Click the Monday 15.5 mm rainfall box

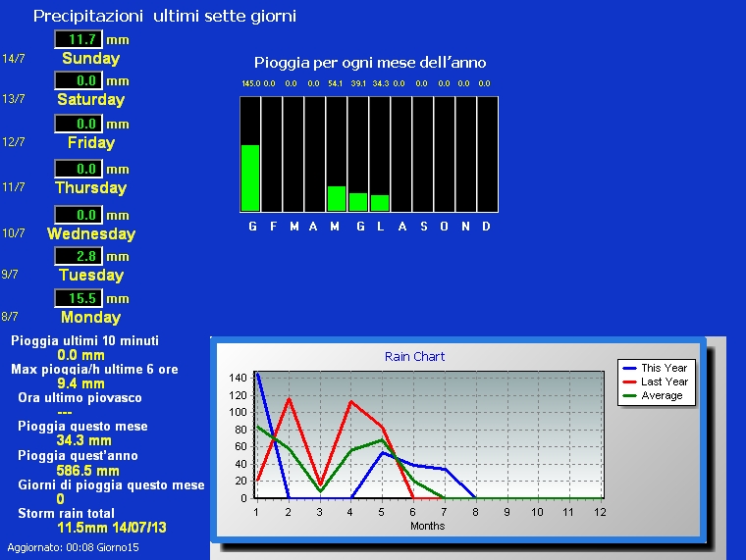[79, 298]
